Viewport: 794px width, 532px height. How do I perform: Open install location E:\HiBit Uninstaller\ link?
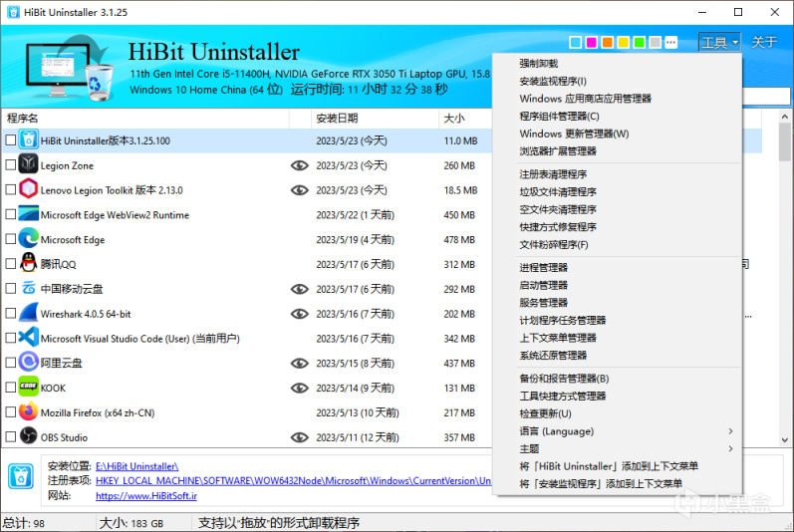[136, 466]
